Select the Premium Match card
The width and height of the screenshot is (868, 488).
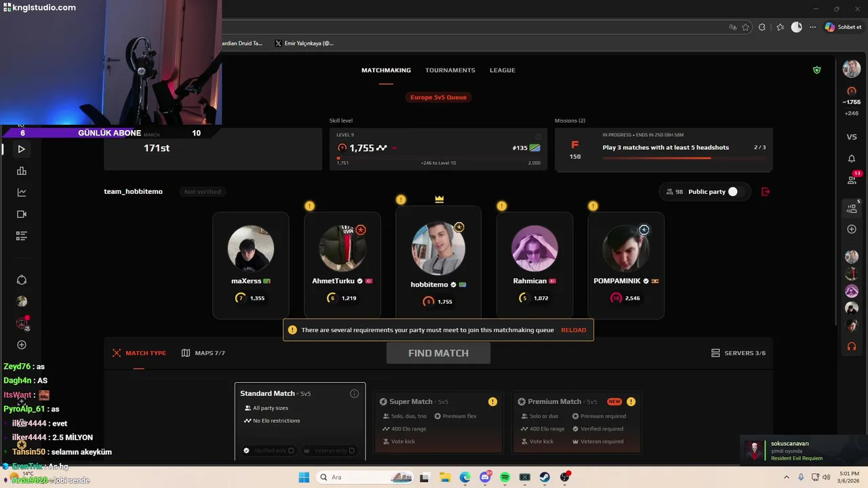(576, 422)
